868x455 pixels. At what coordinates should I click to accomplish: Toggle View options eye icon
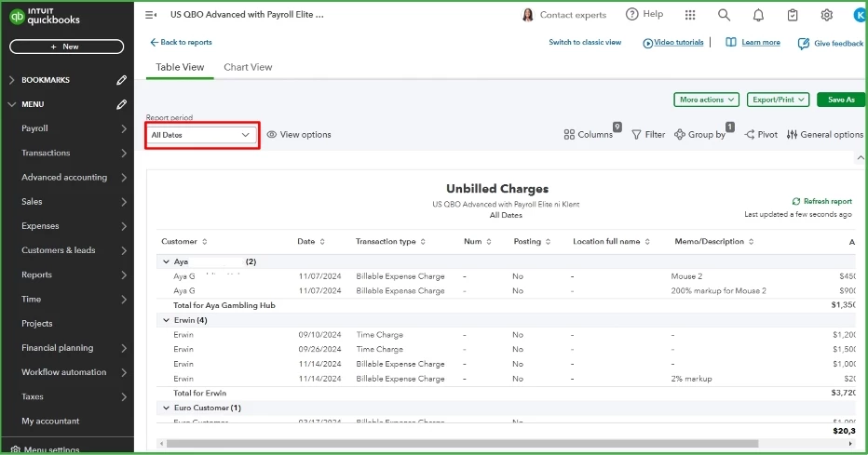point(271,134)
